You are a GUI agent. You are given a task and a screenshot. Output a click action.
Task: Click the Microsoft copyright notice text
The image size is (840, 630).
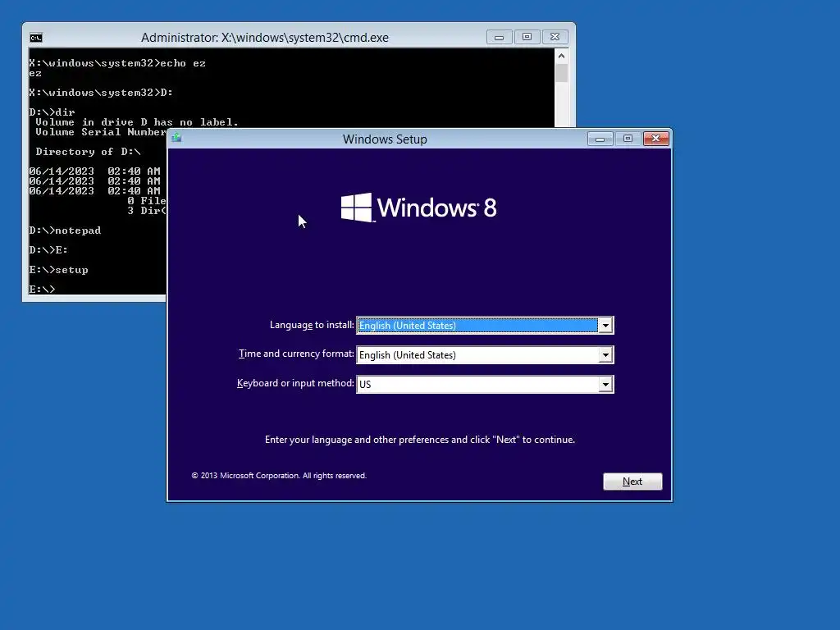[279, 476]
